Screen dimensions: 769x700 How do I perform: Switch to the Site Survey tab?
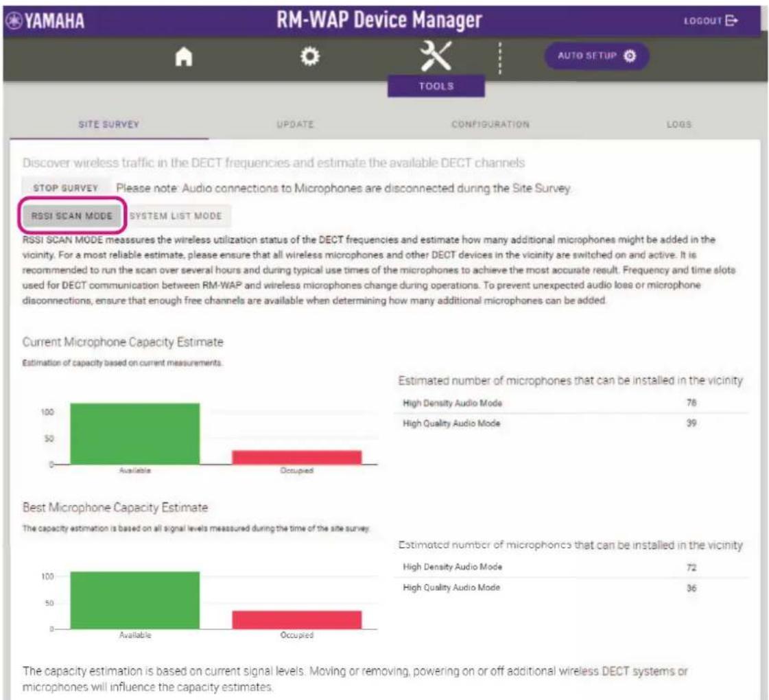tap(109, 124)
